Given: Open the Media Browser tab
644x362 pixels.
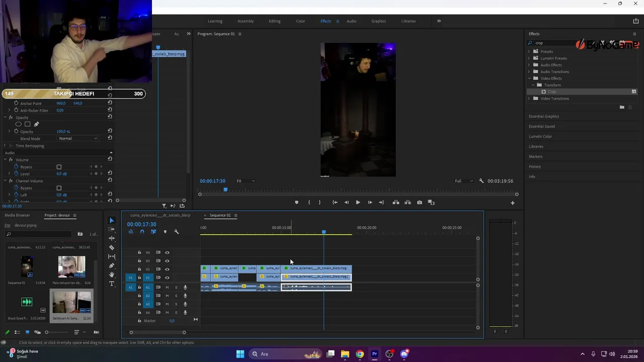Looking at the screenshot, I should click(18, 215).
